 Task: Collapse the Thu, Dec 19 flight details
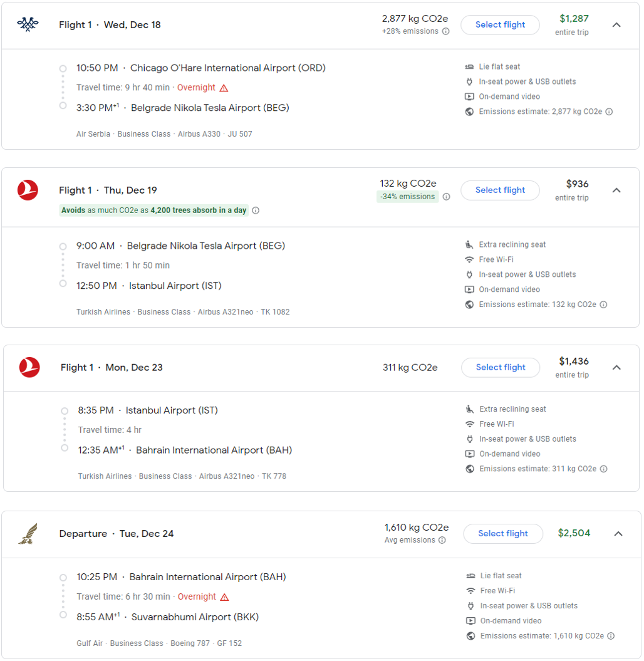[x=616, y=190]
